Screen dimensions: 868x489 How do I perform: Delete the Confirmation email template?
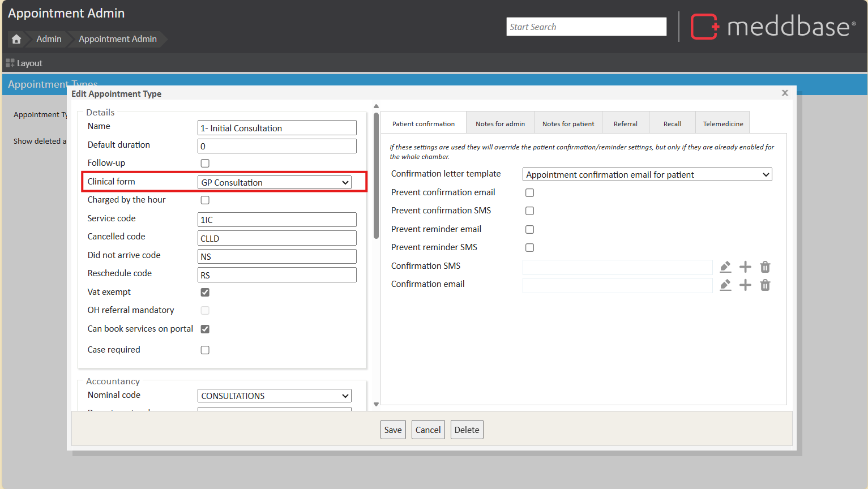(765, 285)
